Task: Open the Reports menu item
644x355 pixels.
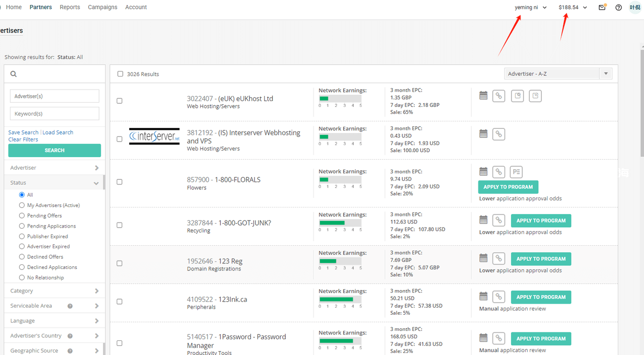Action: [70, 7]
